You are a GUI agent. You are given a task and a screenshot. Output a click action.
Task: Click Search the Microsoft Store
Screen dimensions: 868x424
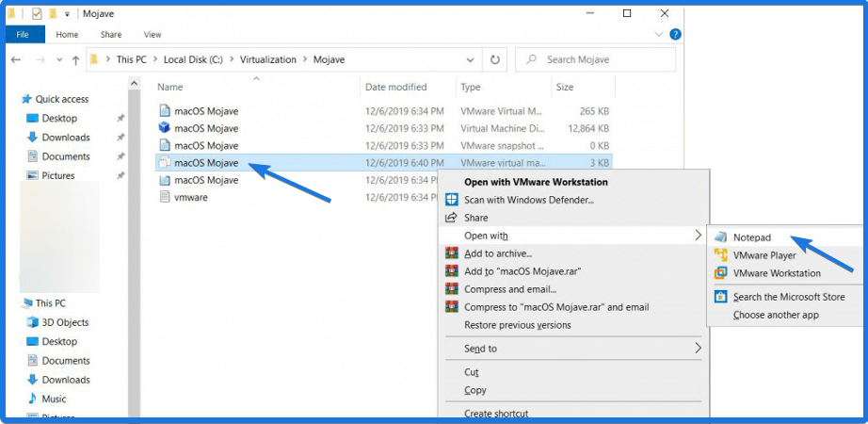coord(789,297)
